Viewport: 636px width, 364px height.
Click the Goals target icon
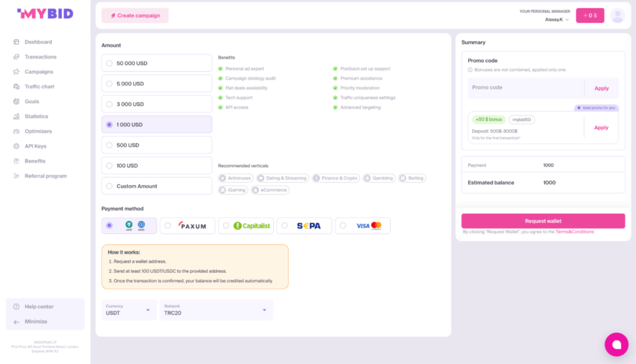pos(16,101)
